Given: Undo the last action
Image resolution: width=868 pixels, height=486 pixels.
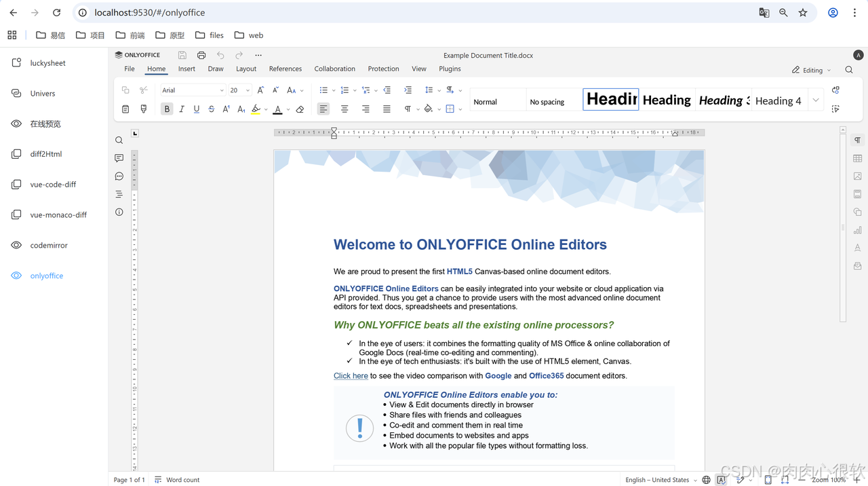Looking at the screenshot, I should (x=220, y=55).
